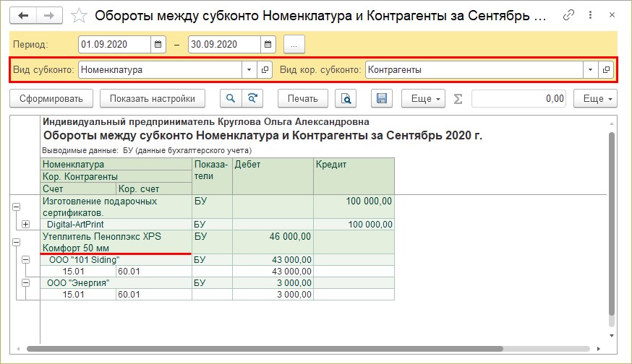Click Показать настройки button

click(x=153, y=98)
